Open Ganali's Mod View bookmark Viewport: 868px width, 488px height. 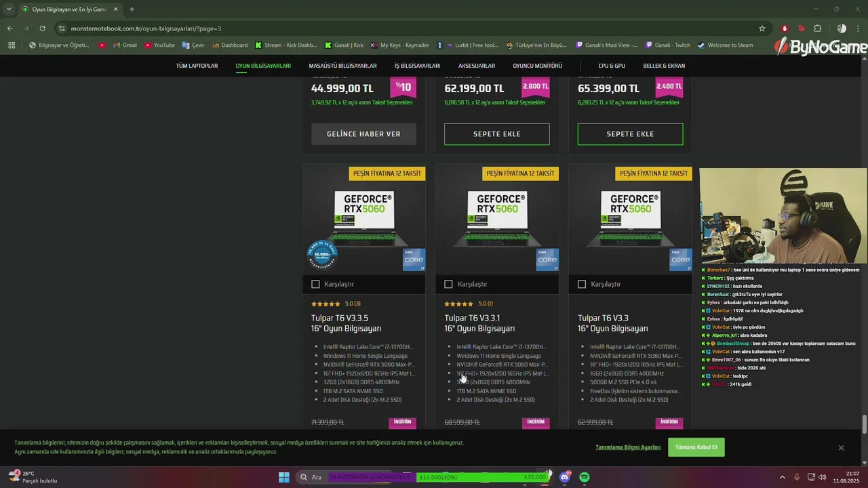[606, 45]
